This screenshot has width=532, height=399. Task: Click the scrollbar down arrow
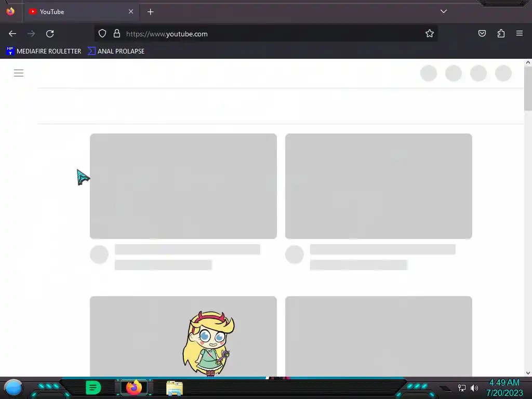(528, 373)
